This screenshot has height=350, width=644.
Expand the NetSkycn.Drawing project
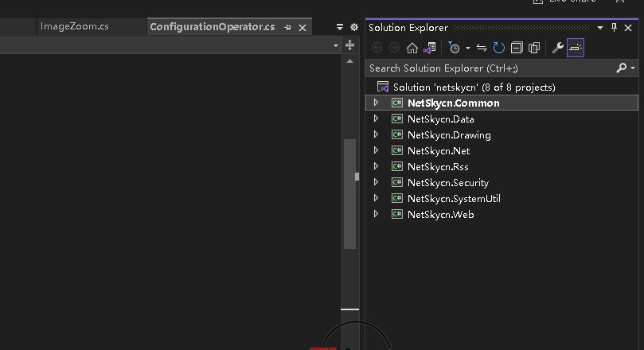click(x=377, y=134)
